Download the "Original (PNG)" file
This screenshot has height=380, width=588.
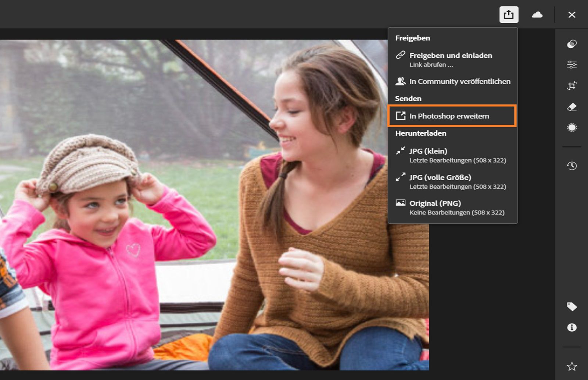pyautogui.click(x=435, y=203)
